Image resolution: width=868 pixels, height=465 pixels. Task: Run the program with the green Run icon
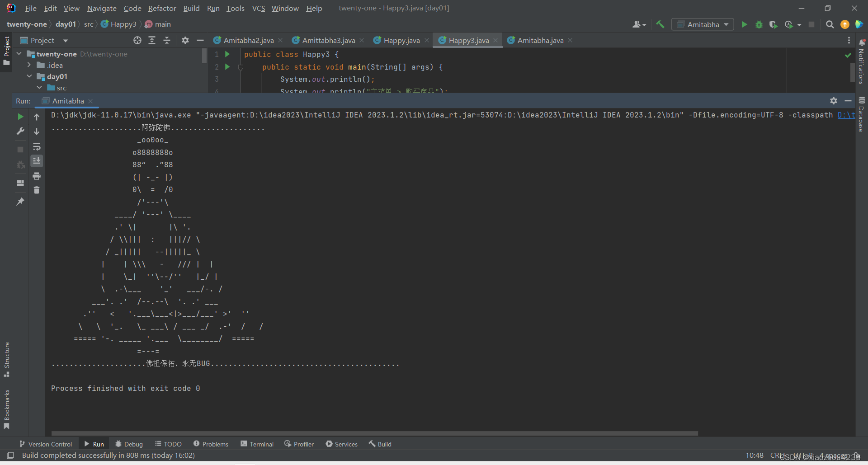(x=744, y=24)
